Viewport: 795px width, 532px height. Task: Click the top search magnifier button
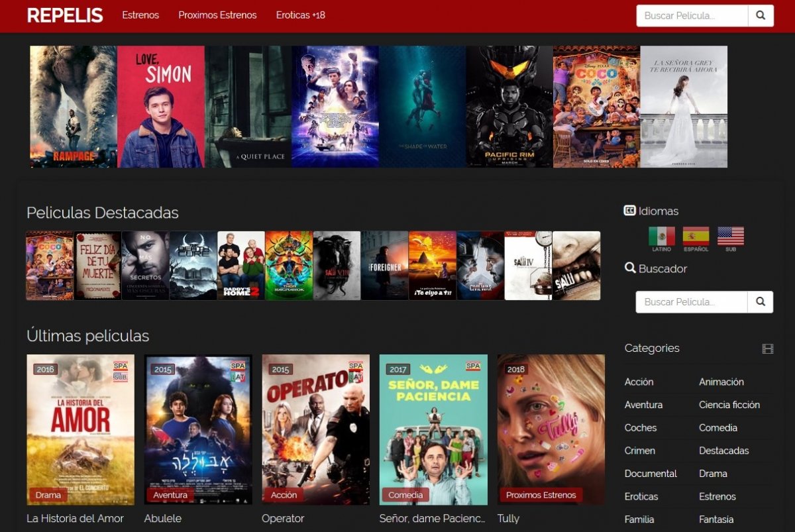[x=761, y=15]
